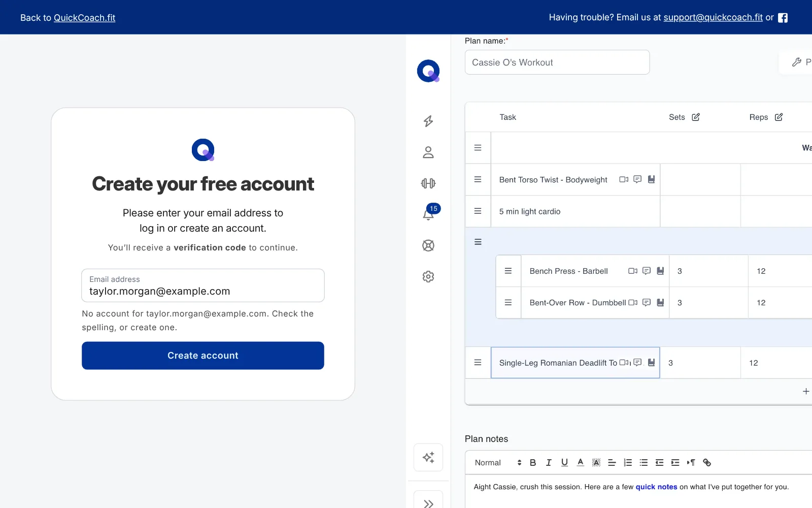This screenshot has height=508, width=812.
Task: Grab drag handle of Single-Leg Romanian Deadlift row
Action: click(478, 362)
